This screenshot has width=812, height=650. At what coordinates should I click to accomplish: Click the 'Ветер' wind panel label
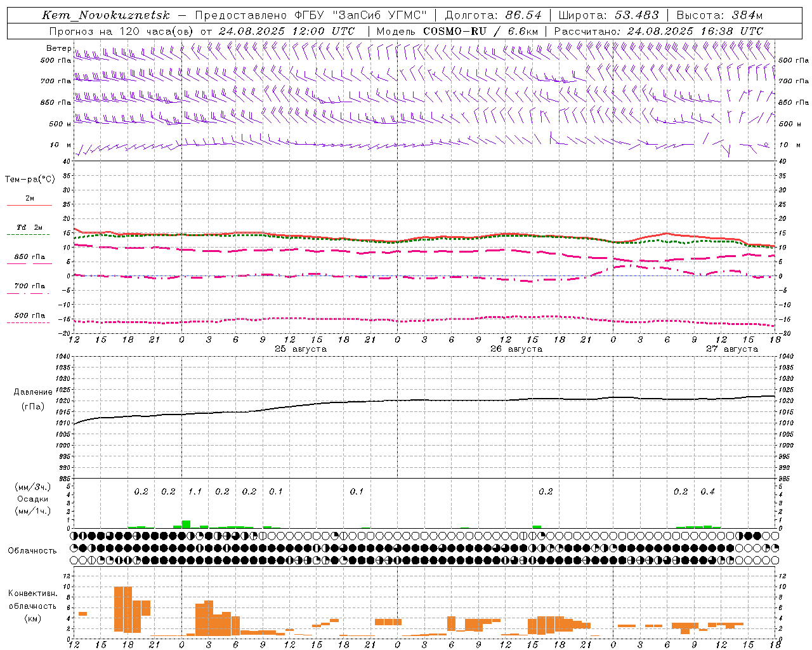[x=58, y=48]
